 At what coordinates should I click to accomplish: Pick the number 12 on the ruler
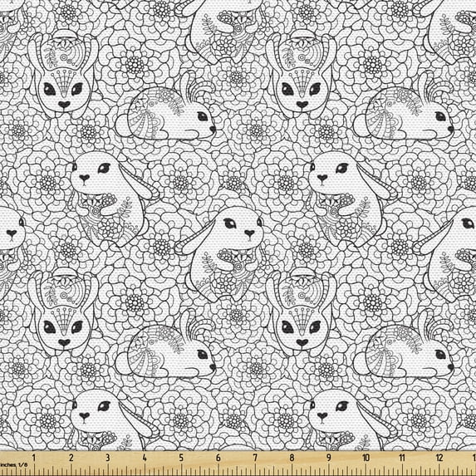[x=439, y=458]
